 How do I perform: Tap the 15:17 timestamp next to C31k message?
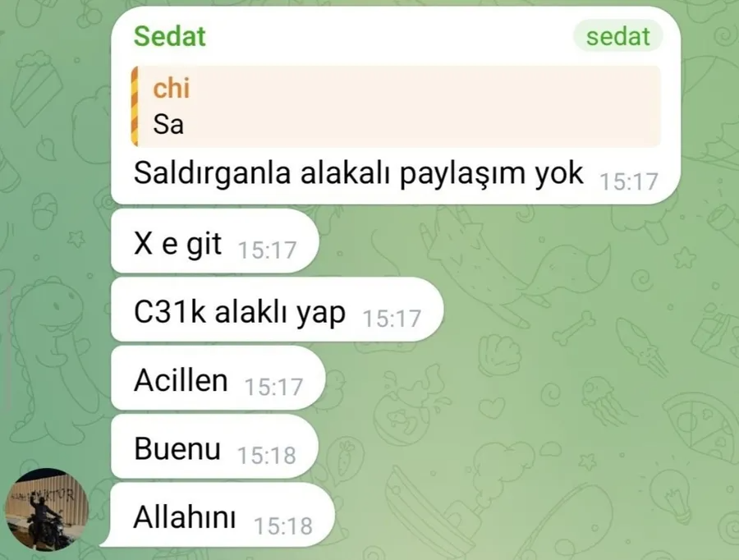[392, 319]
